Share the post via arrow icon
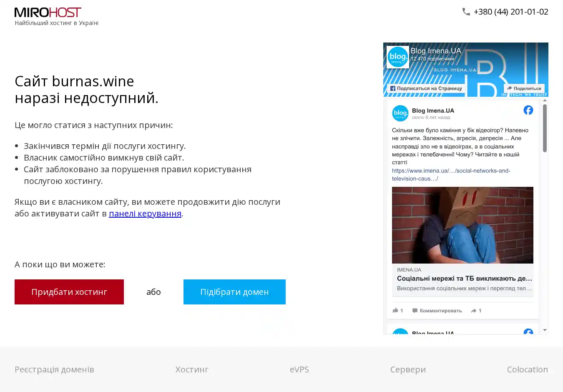This screenshot has width=563, height=392. coord(474,311)
